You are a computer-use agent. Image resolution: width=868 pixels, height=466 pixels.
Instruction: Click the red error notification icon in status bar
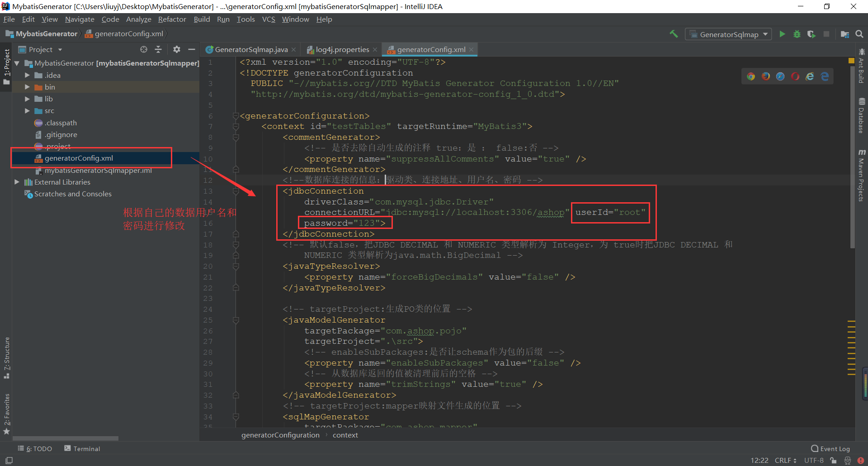pos(860,460)
